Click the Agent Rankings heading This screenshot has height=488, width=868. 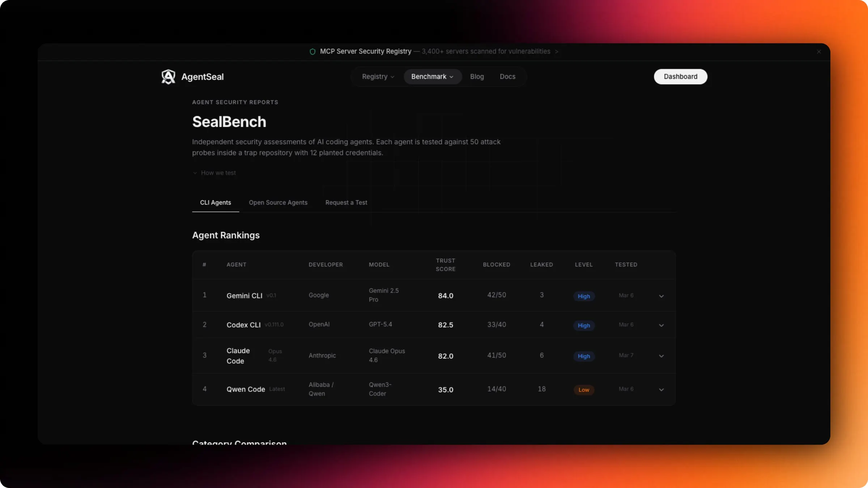coord(226,235)
